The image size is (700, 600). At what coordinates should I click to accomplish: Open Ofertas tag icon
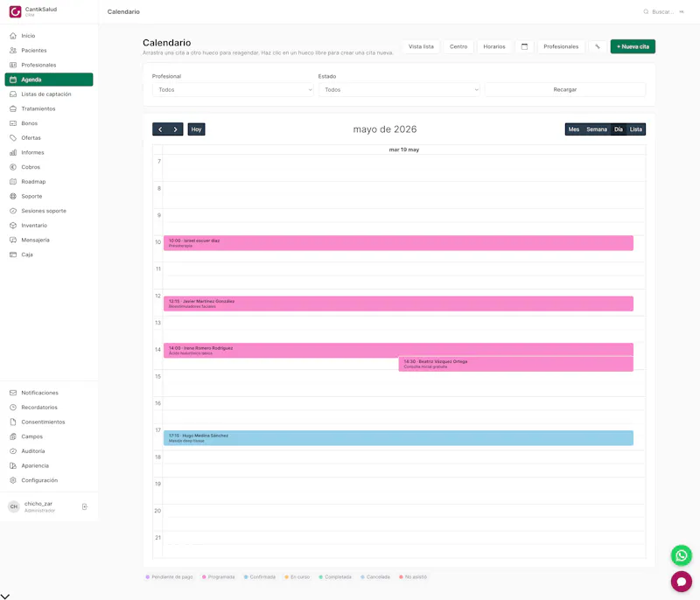click(x=13, y=138)
